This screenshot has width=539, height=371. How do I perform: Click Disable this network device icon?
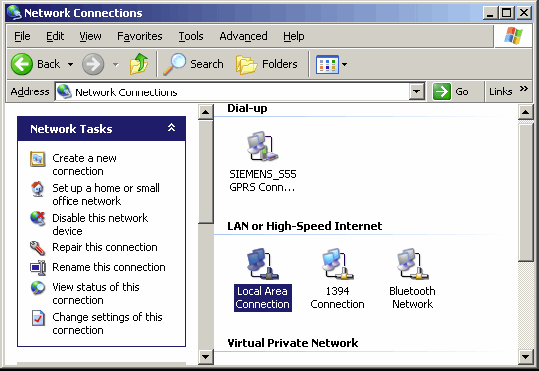(37, 219)
